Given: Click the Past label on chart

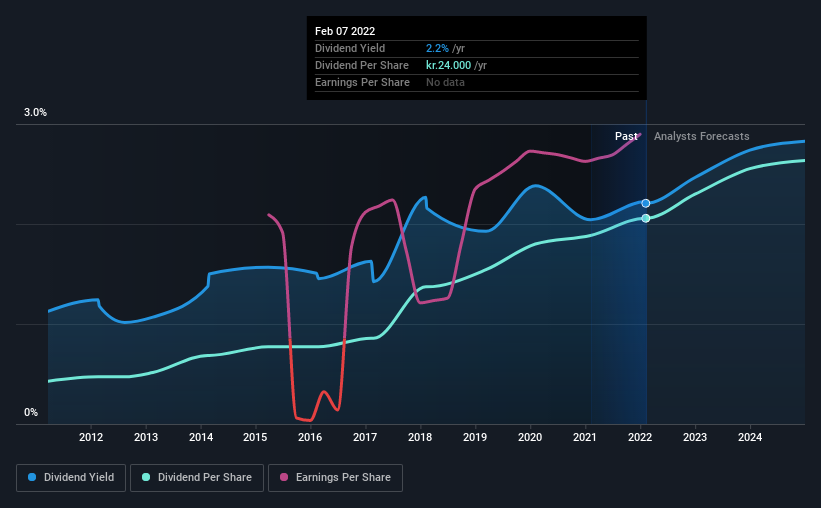Looking at the screenshot, I should coord(626,136).
